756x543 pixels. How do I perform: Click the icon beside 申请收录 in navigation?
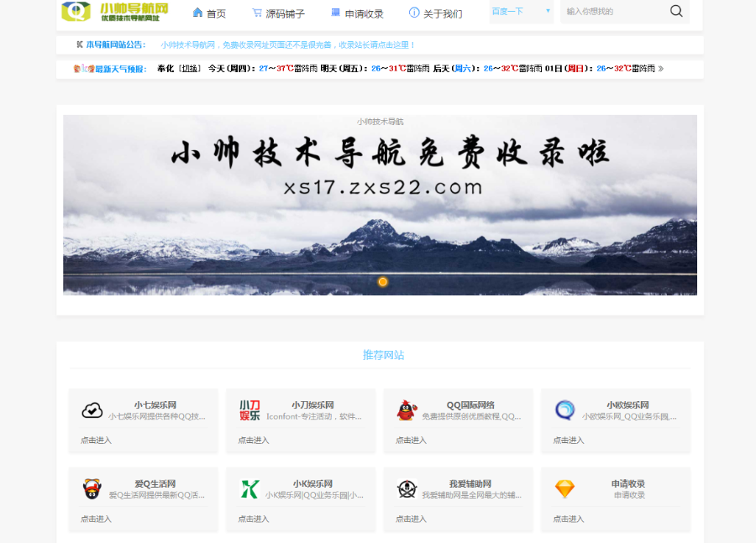pos(335,13)
